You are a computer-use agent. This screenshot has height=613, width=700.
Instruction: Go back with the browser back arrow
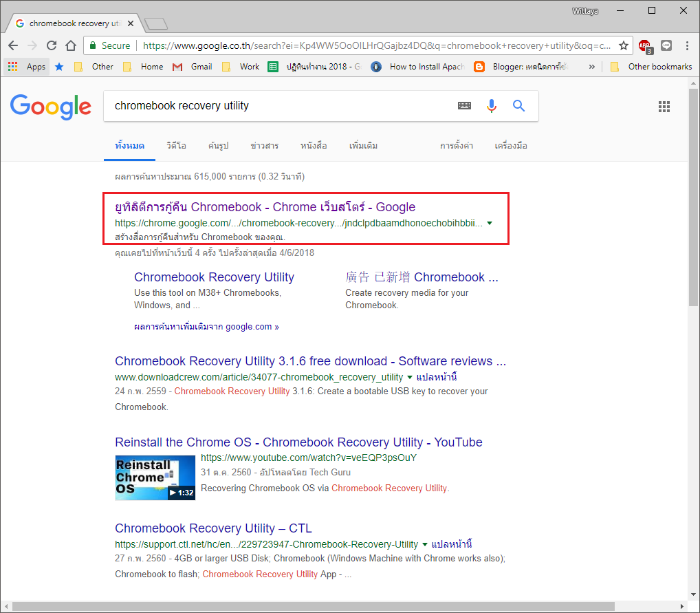coord(13,45)
